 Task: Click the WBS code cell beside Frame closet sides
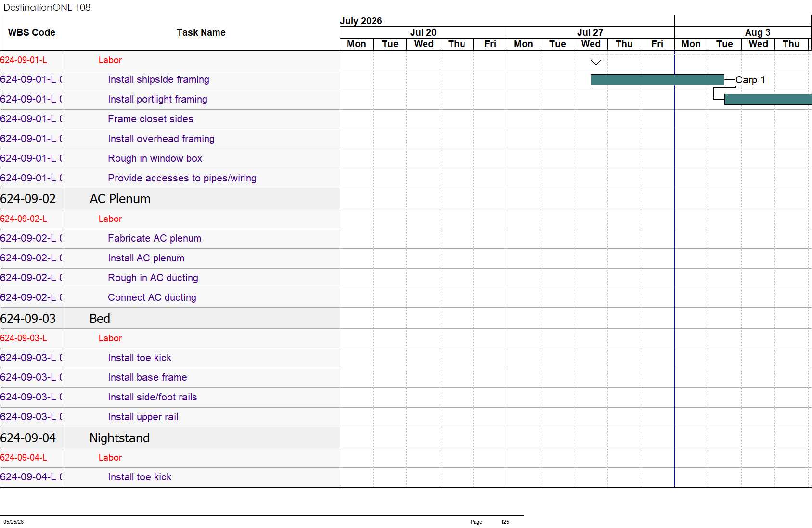coord(31,119)
